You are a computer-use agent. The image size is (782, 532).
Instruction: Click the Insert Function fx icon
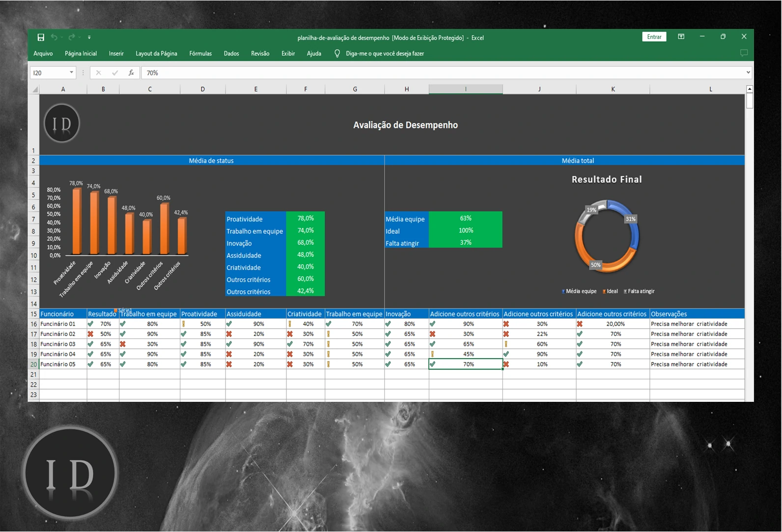[x=131, y=73]
